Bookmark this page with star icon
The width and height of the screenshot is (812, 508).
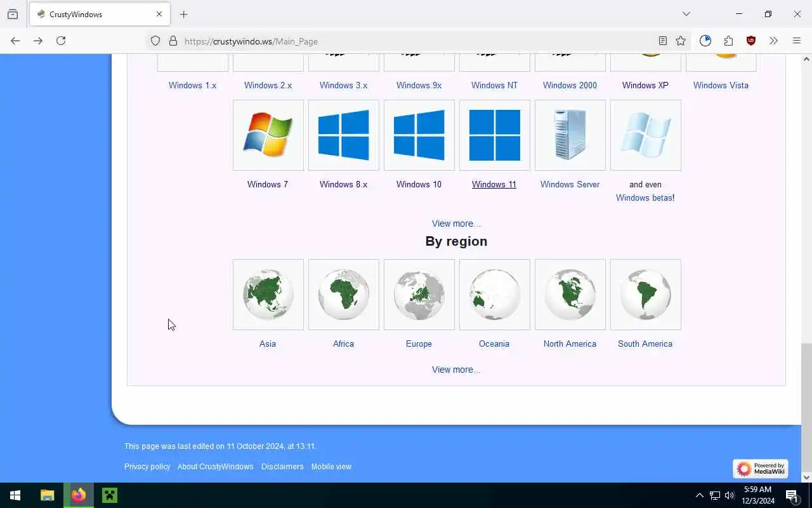pyautogui.click(x=681, y=41)
